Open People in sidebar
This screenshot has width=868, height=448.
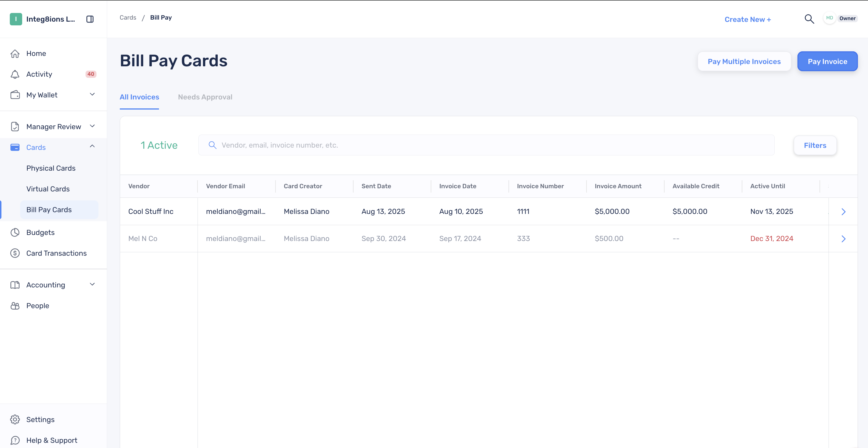point(38,306)
